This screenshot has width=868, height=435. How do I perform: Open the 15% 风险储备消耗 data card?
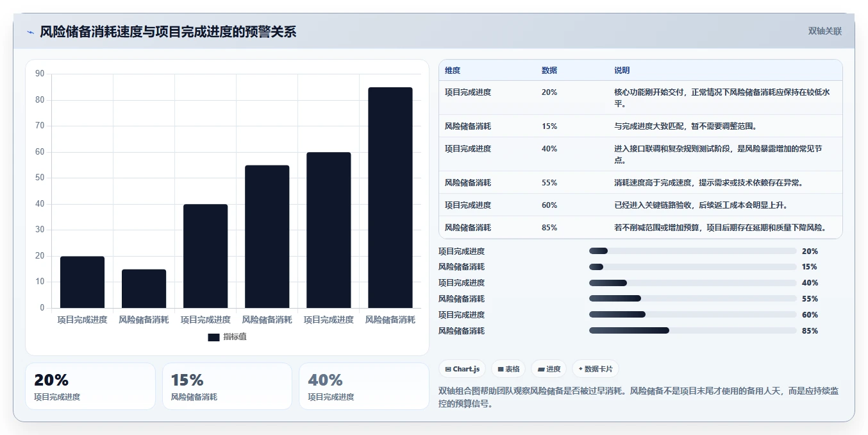pos(227,386)
